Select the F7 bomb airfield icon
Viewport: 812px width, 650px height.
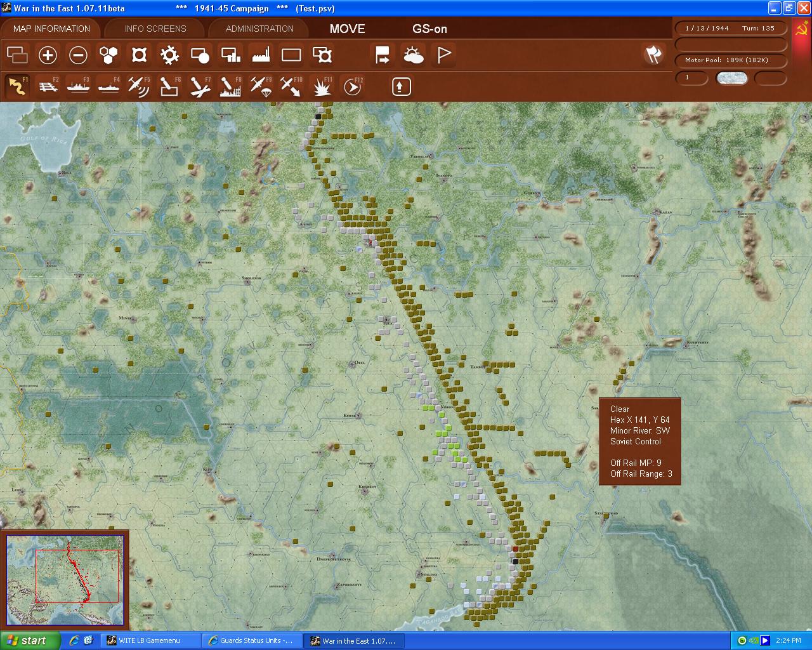[200, 86]
